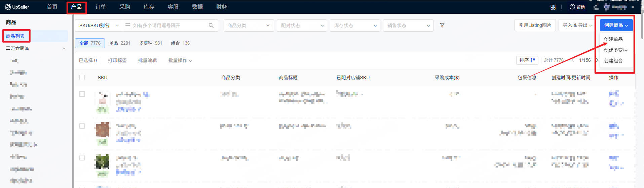The width and height of the screenshot is (644, 188).
Task: Open 帮助 help menu
Action: coord(577,7)
